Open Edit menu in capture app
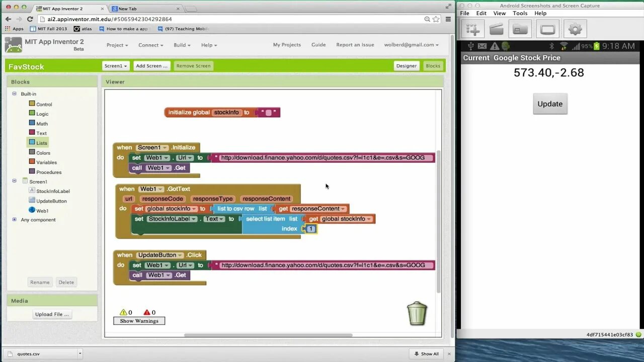Viewport: 644px width, 362px height. click(481, 13)
